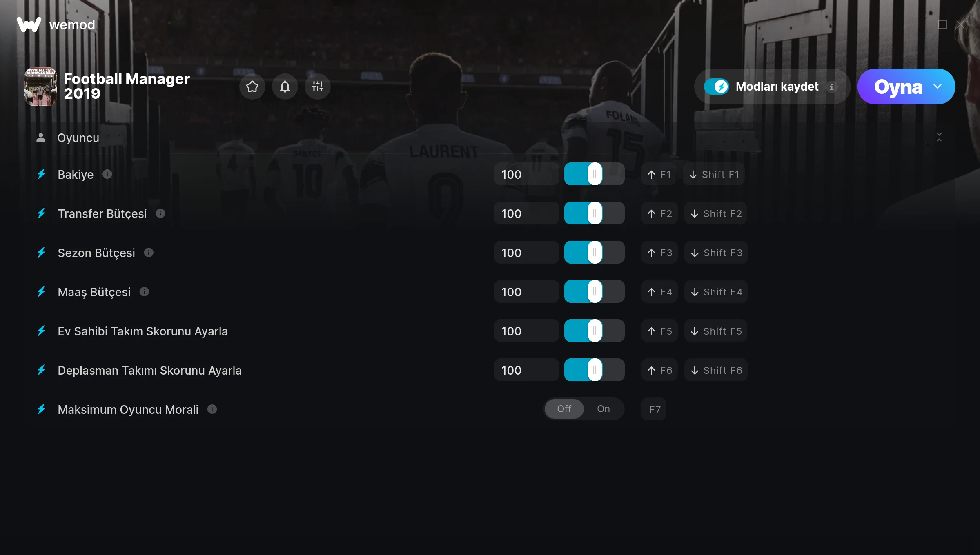Expand the Oyna button dropdown arrow

coord(938,87)
